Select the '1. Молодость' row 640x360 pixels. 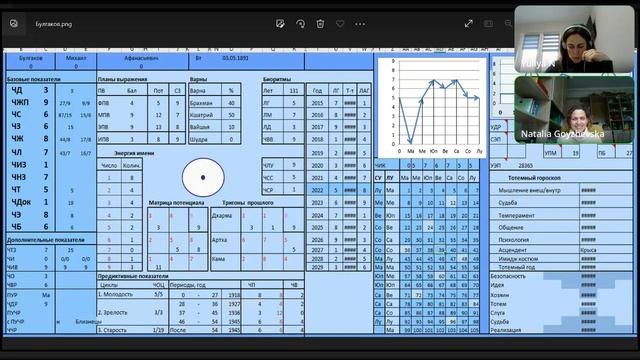click(x=200, y=294)
